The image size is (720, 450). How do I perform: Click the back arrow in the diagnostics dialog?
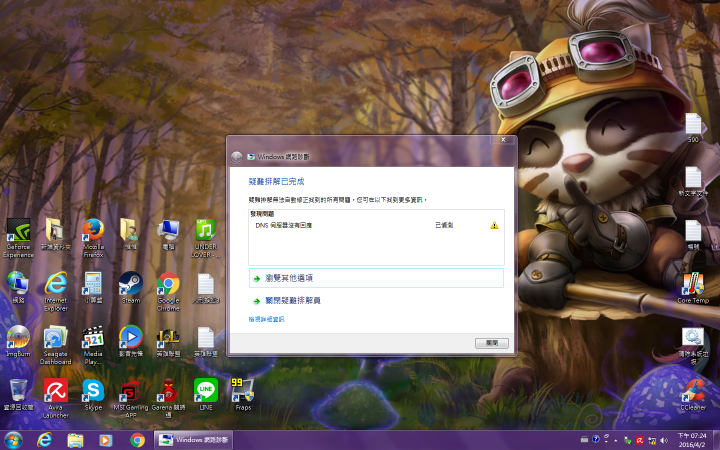236,157
